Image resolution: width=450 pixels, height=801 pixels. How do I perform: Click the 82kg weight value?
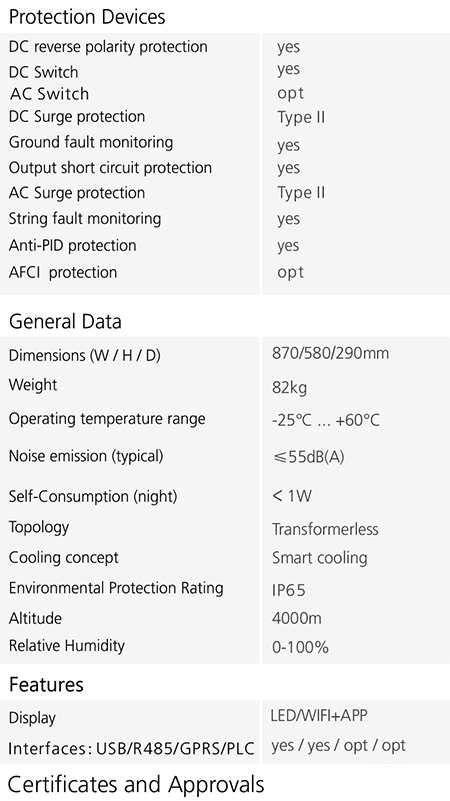coord(290,388)
